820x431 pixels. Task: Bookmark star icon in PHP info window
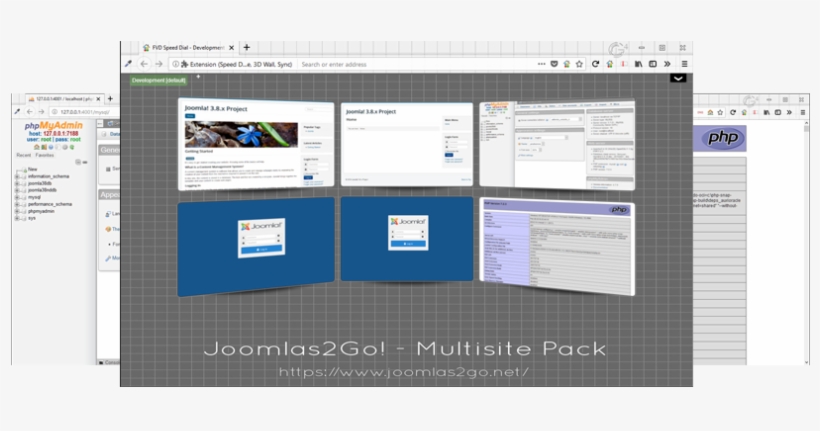coord(720,112)
